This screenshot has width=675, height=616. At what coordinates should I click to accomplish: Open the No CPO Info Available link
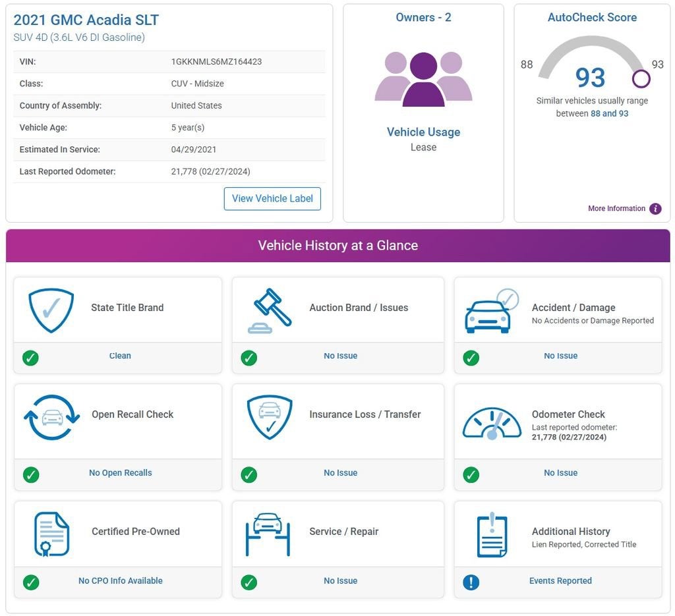pos(120,580)
